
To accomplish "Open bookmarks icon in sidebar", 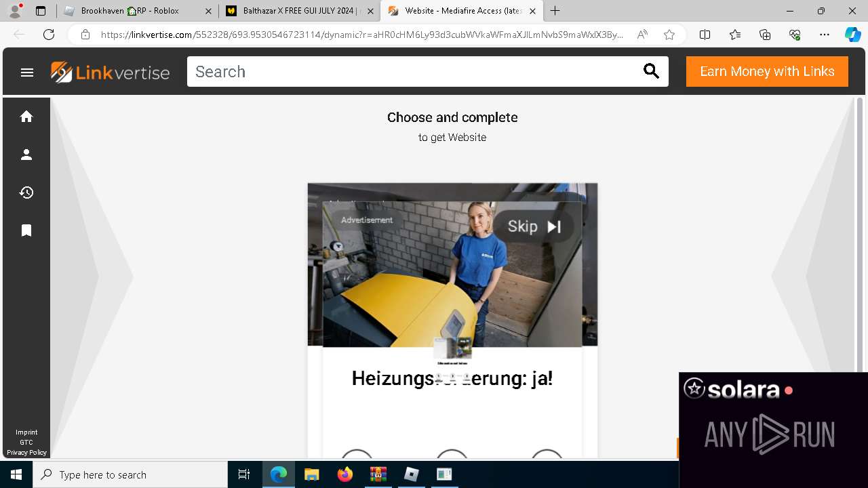I will (x=26, y=230).
